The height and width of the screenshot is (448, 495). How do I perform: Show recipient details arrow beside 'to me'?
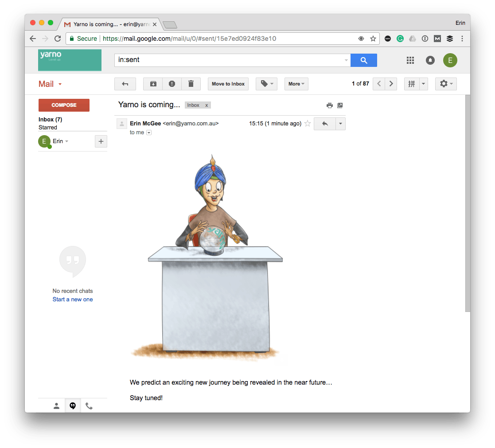point(149,132)
